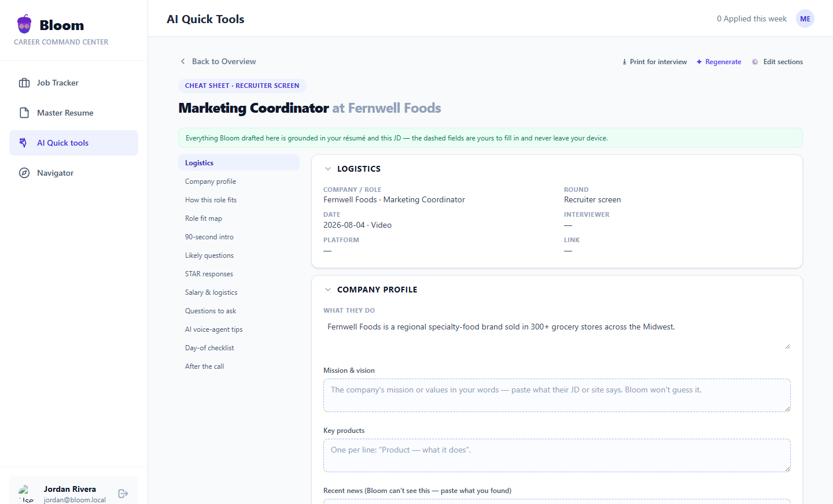Viewport: 833px width, 504px height.
Task: Click the Recruiter screen round value
Action: [x=592, y=199]
